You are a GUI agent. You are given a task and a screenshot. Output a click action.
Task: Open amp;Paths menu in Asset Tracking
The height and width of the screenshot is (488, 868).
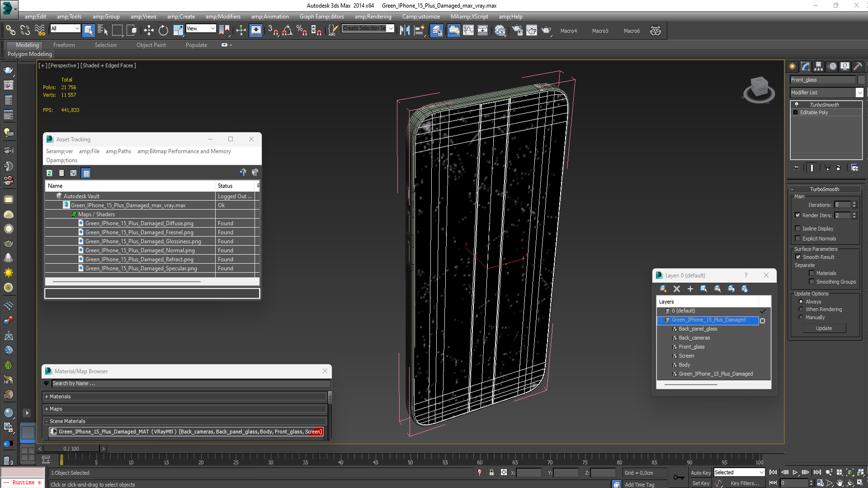[118, 151]
